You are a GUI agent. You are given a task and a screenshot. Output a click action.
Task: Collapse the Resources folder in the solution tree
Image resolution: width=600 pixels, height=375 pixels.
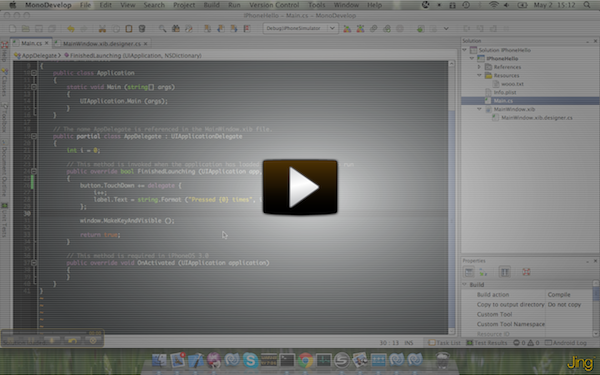click(479, 75)
